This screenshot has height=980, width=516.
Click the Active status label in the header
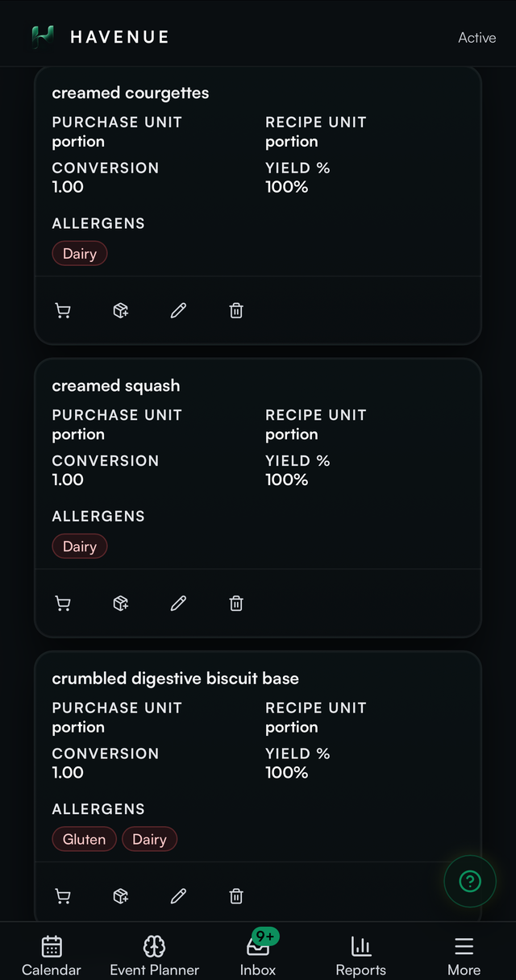[477, 38]
